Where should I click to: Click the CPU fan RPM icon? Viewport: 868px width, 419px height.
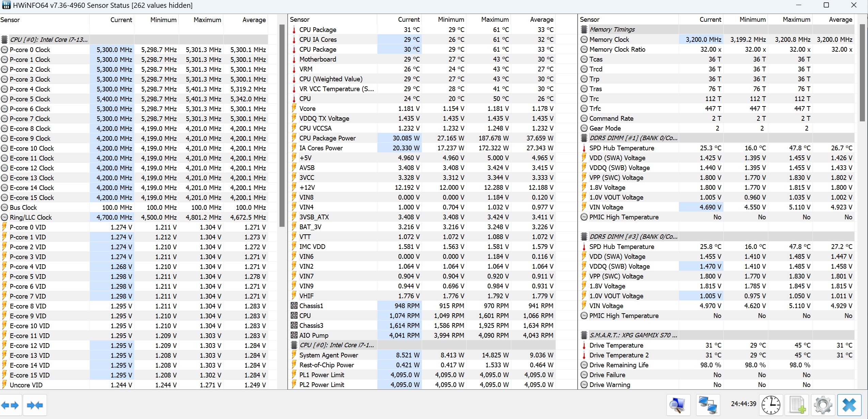(294, 316)
